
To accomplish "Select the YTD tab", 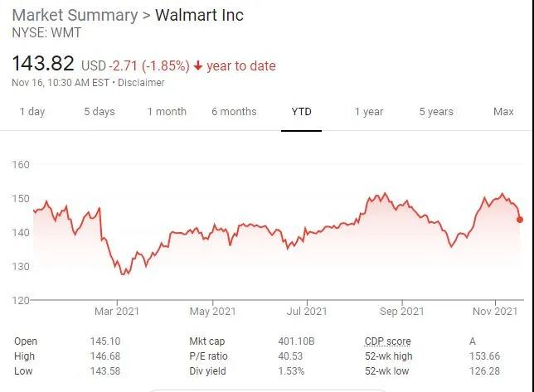I will coord(301,112).
